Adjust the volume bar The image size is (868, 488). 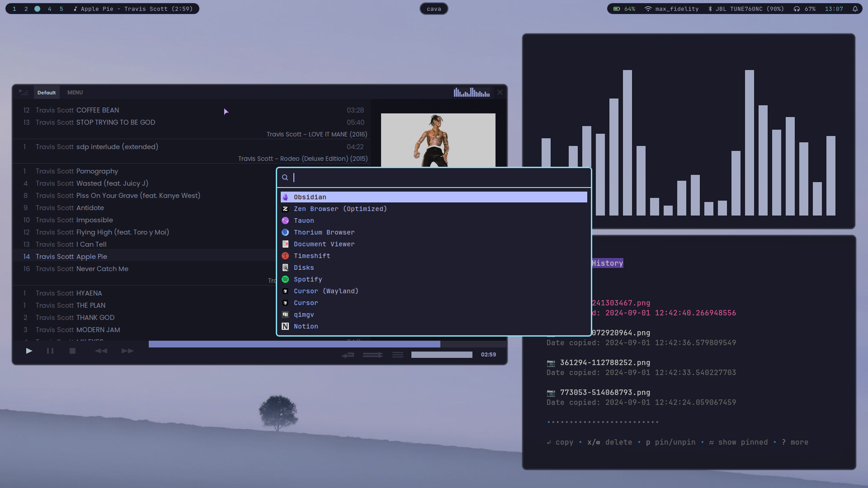point(442,355)
